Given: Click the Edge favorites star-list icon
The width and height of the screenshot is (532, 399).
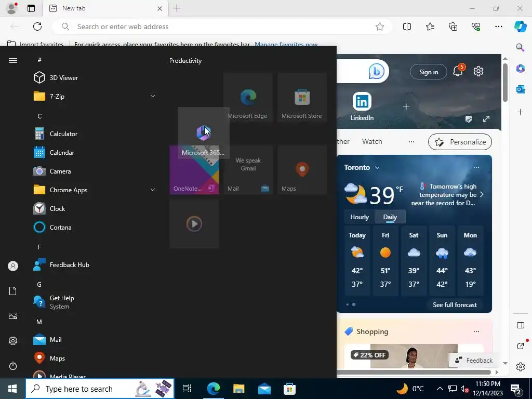Looking at the screenshot, I should (430, 26).
